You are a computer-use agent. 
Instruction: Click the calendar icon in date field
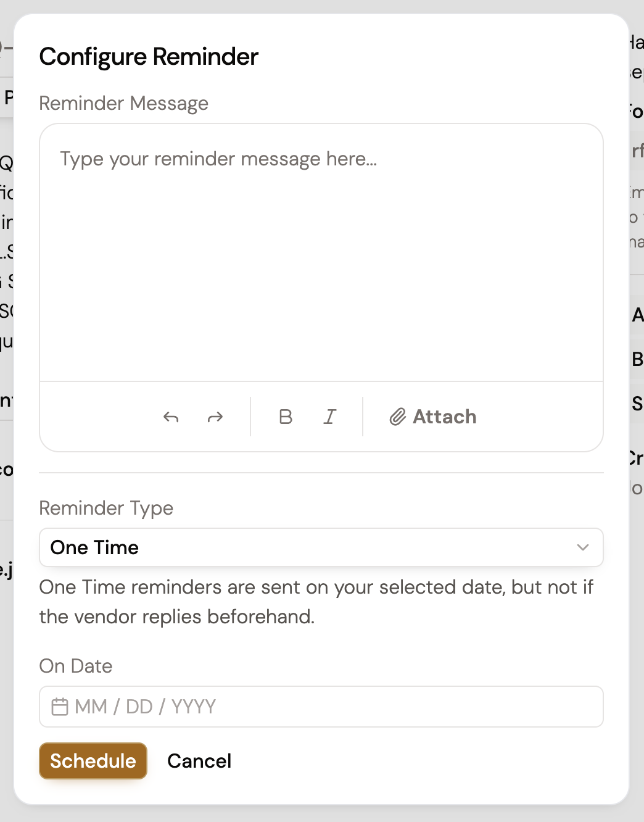[x=60, y=707]
